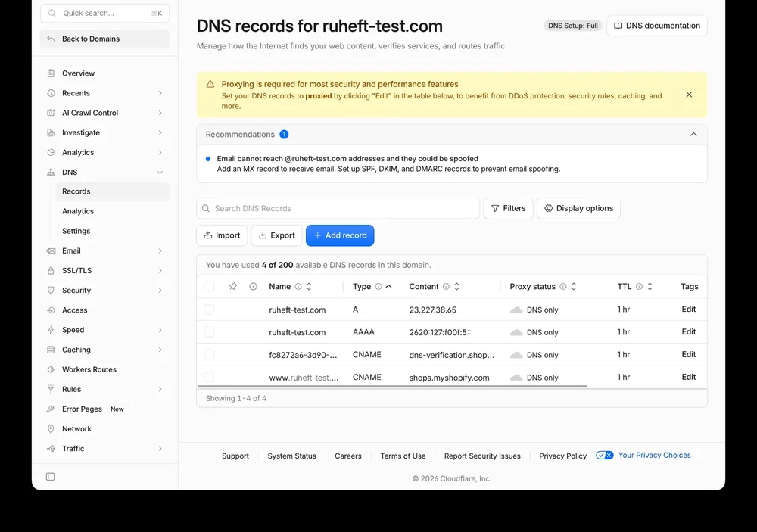The image size is (757, 532).
Task: Click the Investigate document icon
Action: pyautogui.click(x=51, y=132)
